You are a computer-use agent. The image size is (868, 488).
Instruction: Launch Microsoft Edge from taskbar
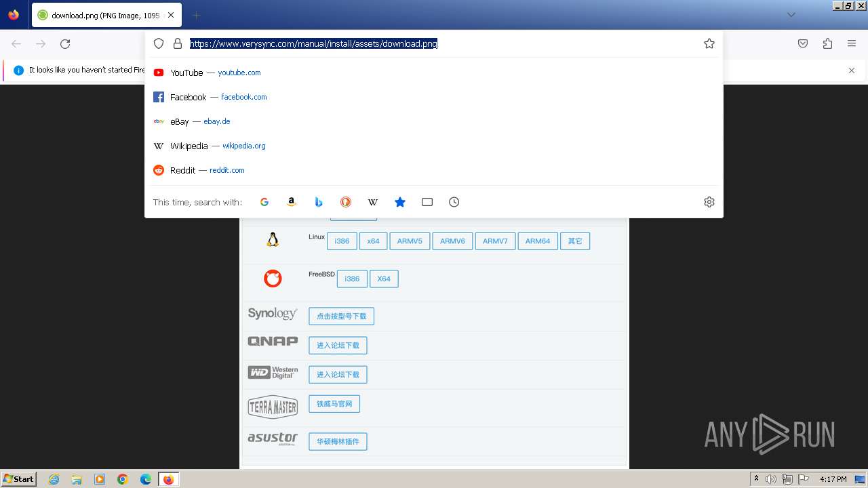pos(146,479)
